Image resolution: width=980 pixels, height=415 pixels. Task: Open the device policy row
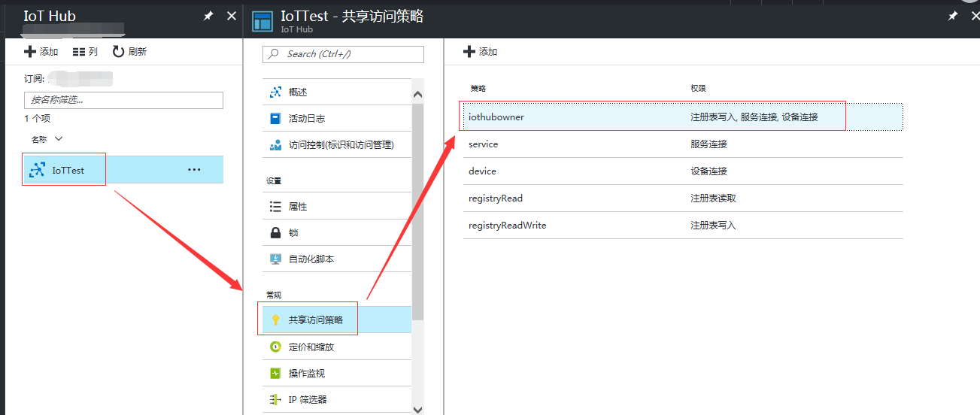683,171
